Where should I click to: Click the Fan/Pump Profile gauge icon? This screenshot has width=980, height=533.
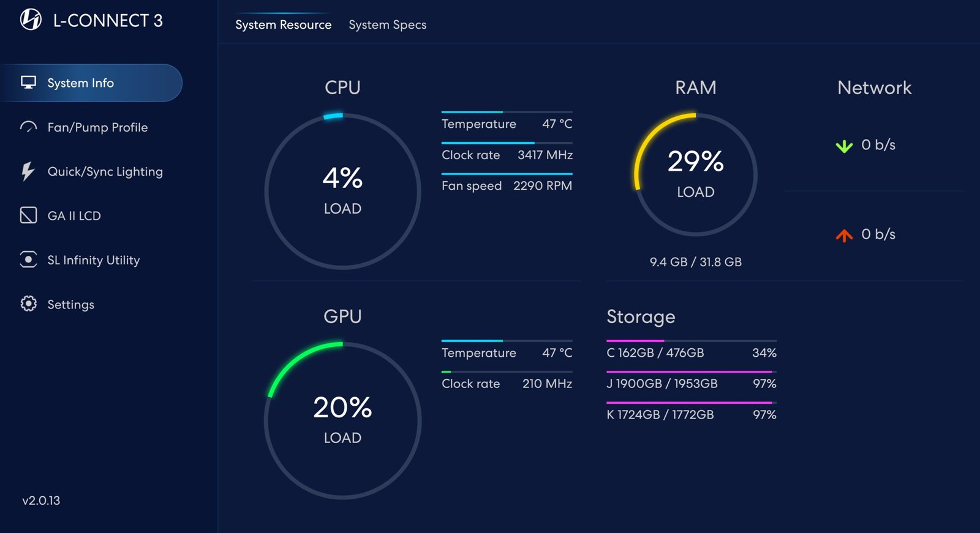(28, 127)
